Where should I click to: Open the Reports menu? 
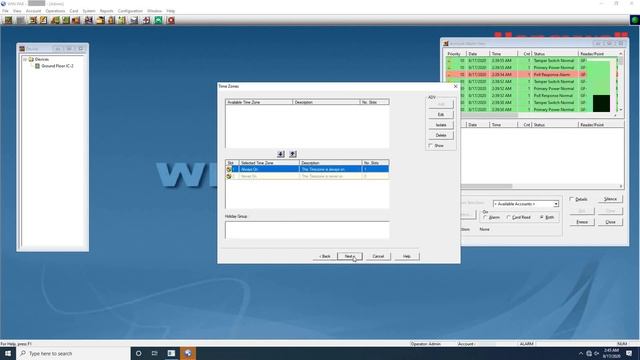coord(107,11)
